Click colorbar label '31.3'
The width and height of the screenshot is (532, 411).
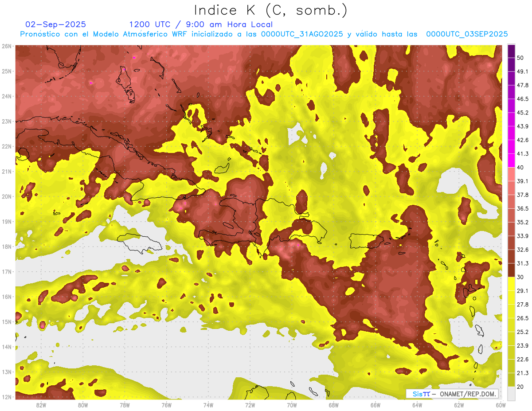click(523, 263)
